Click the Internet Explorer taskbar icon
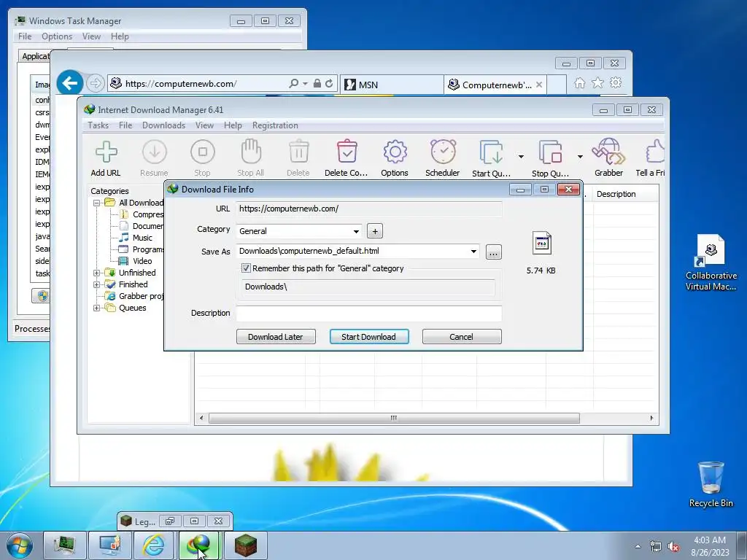Screen dimensions: 747x560 tap(153, 545)
